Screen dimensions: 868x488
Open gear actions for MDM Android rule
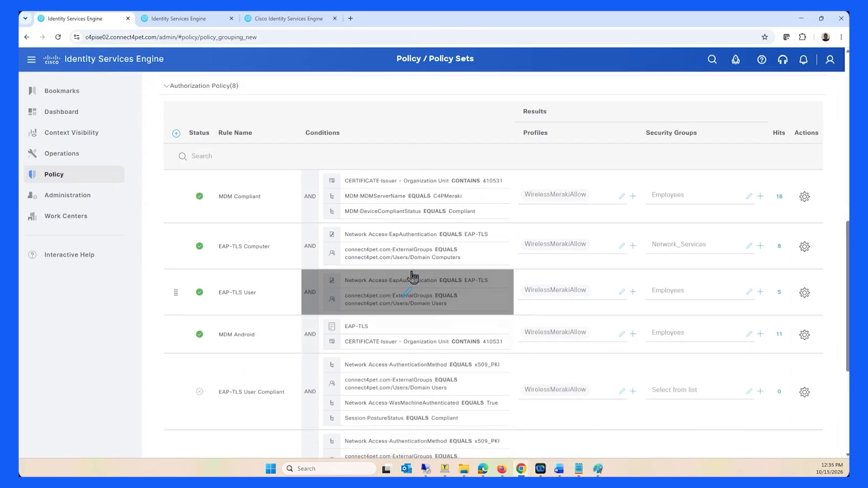point(804,334)
